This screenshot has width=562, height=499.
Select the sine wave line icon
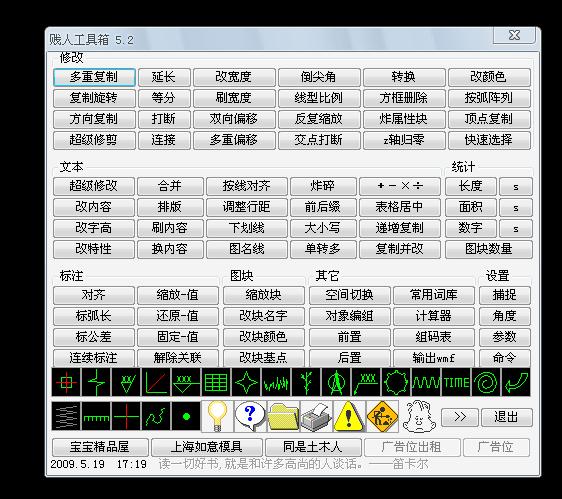tap(426, 382)
